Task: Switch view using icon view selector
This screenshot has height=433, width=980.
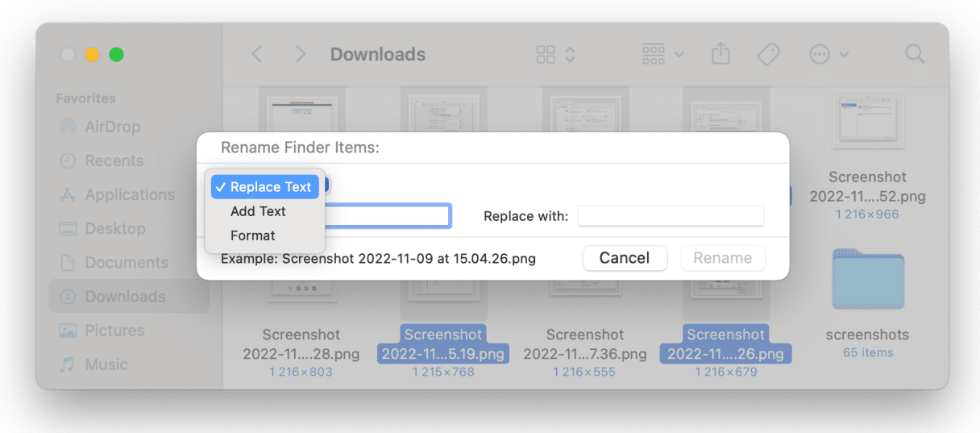Action: pos(555,55)
